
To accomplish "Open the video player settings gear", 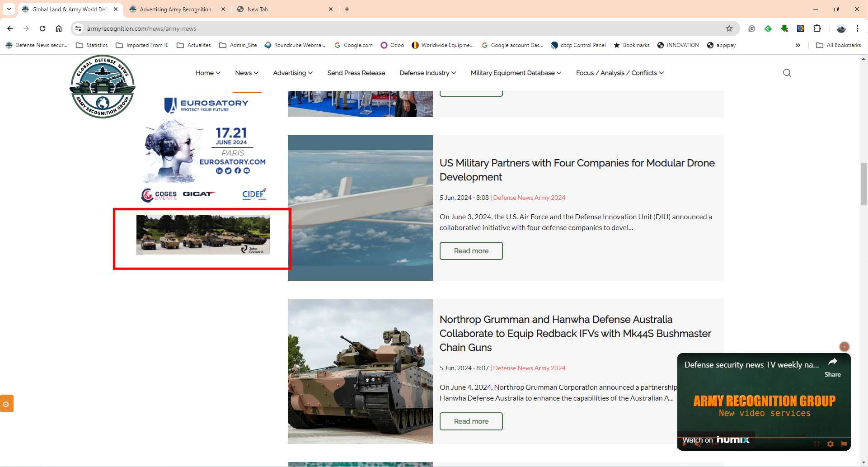I will pyautogui.click(x=830, y=444).
